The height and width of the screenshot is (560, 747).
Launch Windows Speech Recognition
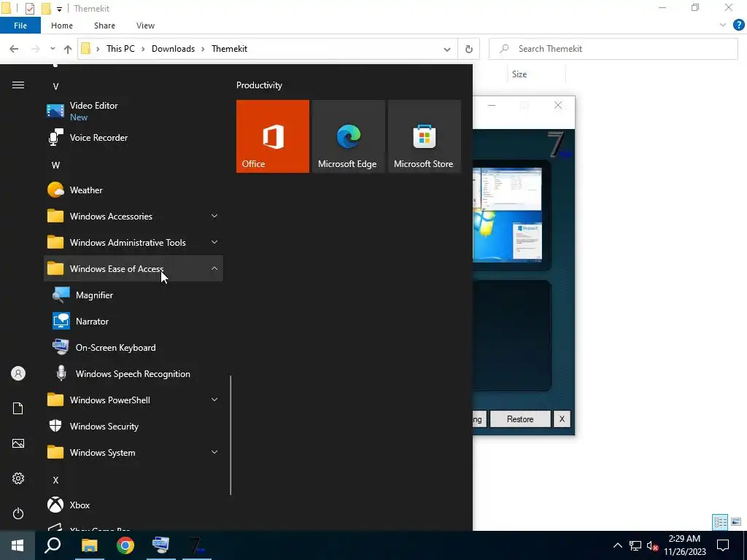coord(133,374)
